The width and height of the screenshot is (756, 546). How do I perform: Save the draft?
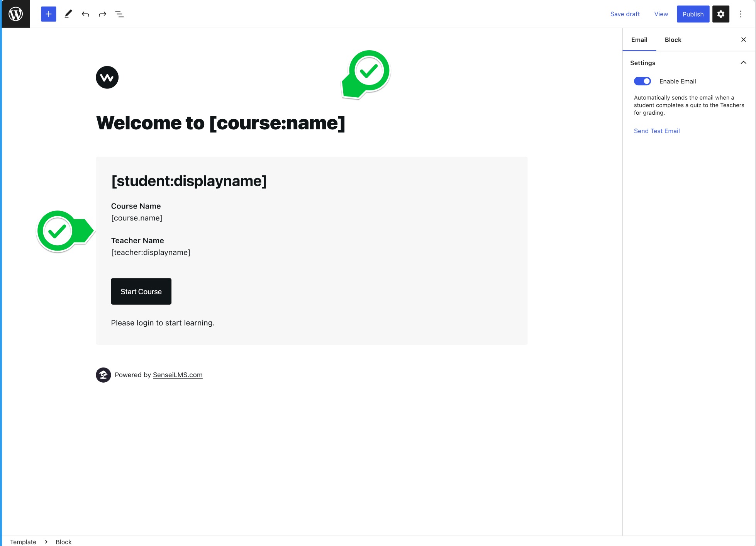625,14
